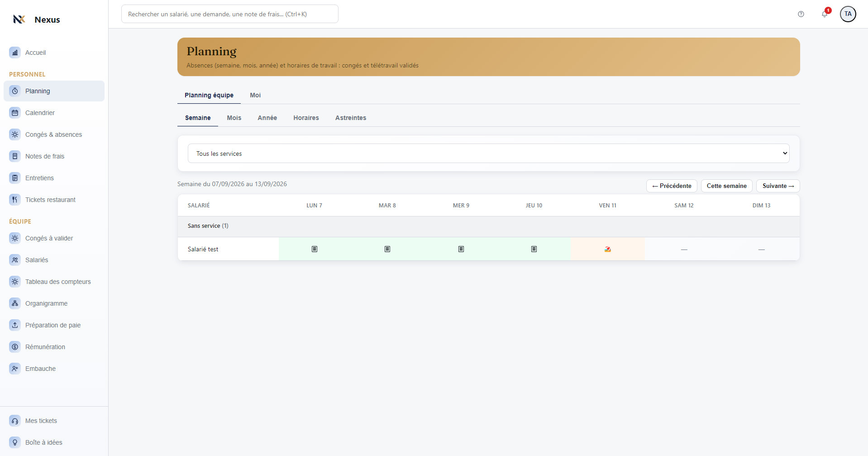Open the Tous les services dropdown
Viewport: 868px width, 456px height.
tap(489, 154)
